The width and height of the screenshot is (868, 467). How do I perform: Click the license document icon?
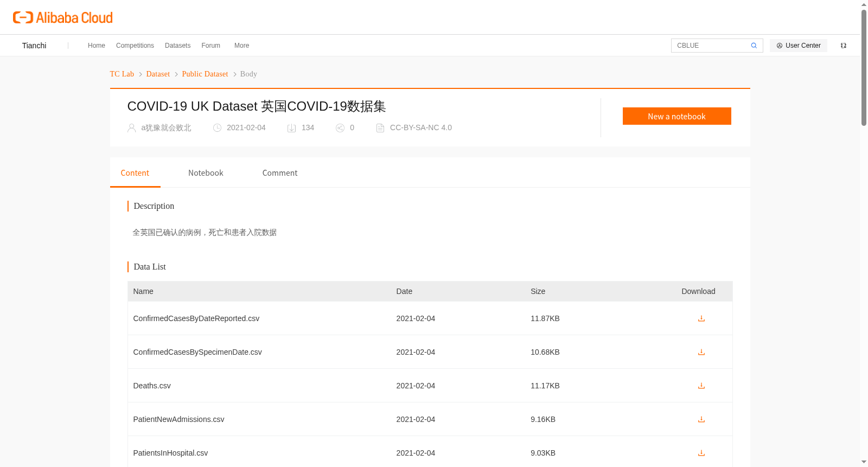click(x=380, y=128)
